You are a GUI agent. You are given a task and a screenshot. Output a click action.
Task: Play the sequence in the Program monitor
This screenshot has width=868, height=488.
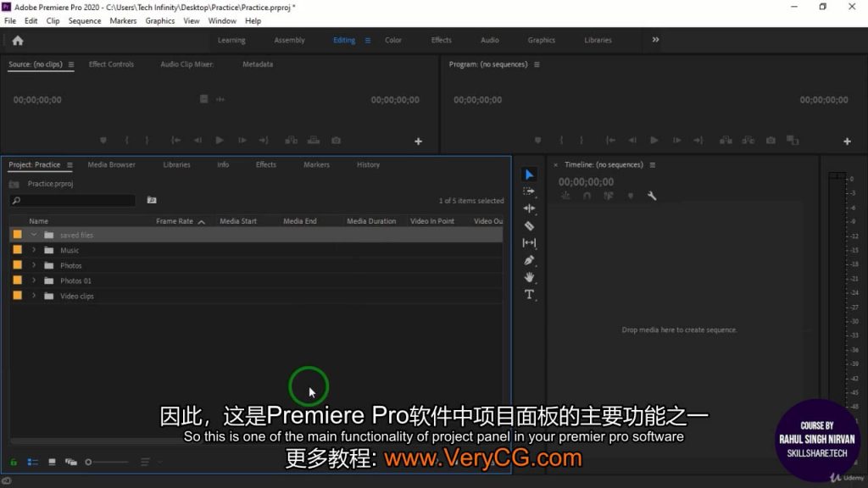point(654,141)
